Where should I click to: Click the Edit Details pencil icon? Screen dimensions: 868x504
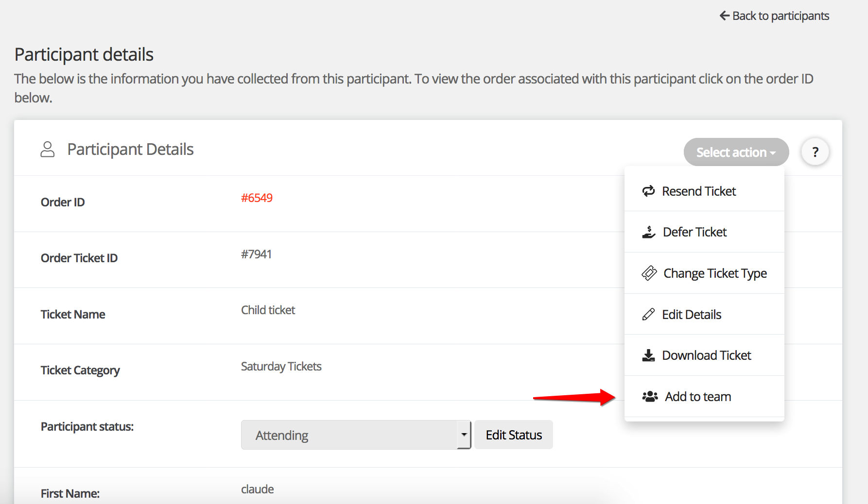(648, 315)
